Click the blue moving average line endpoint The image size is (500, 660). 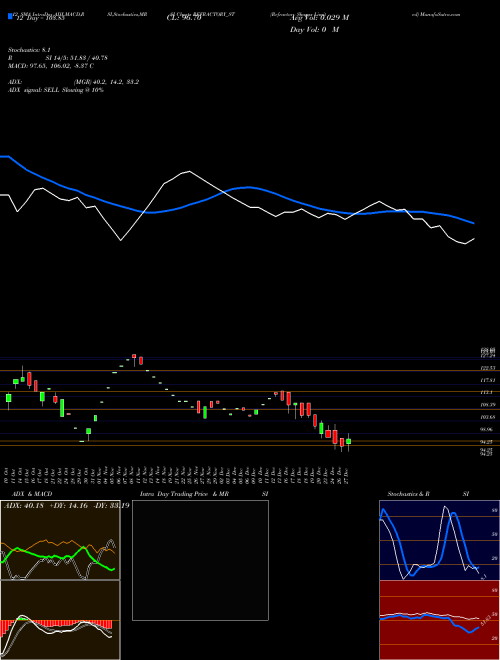(473, 223)
